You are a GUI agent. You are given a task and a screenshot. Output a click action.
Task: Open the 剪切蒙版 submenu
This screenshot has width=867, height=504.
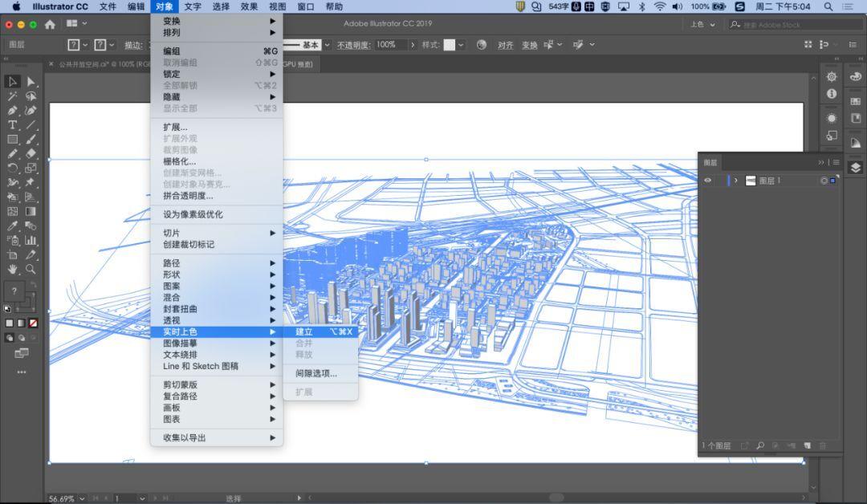tap(217, 384)
